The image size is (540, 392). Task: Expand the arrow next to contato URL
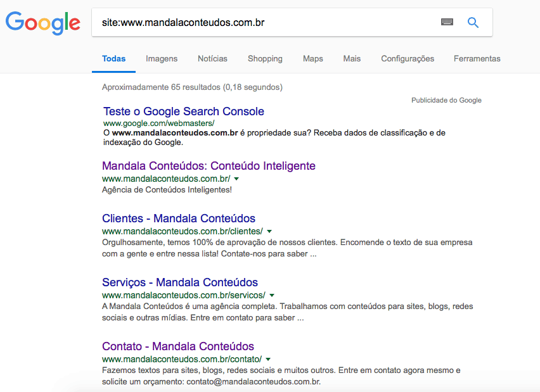(268, 360)
